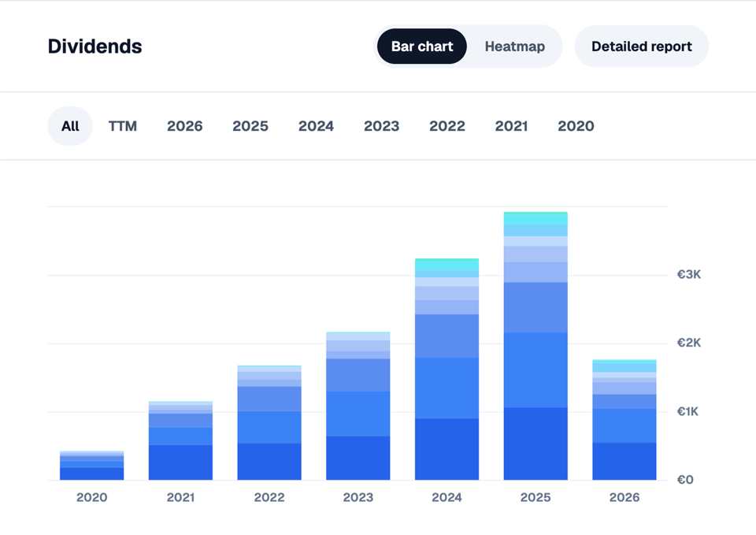This screenshot has height=535, width=756.
Task: Switch to the Bar chart view
Action: pos(422,46)
